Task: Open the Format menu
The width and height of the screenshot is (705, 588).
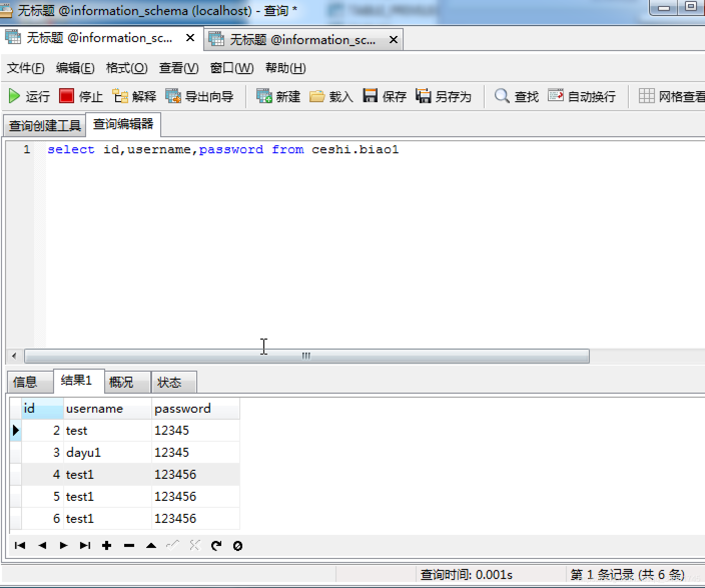Action: coord(127,68)
